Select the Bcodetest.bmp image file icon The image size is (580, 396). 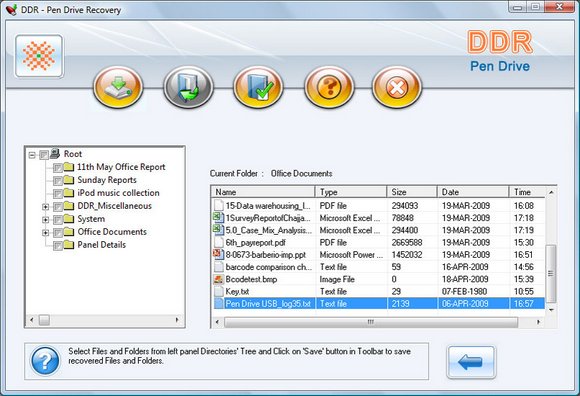(x=219, y=279)
